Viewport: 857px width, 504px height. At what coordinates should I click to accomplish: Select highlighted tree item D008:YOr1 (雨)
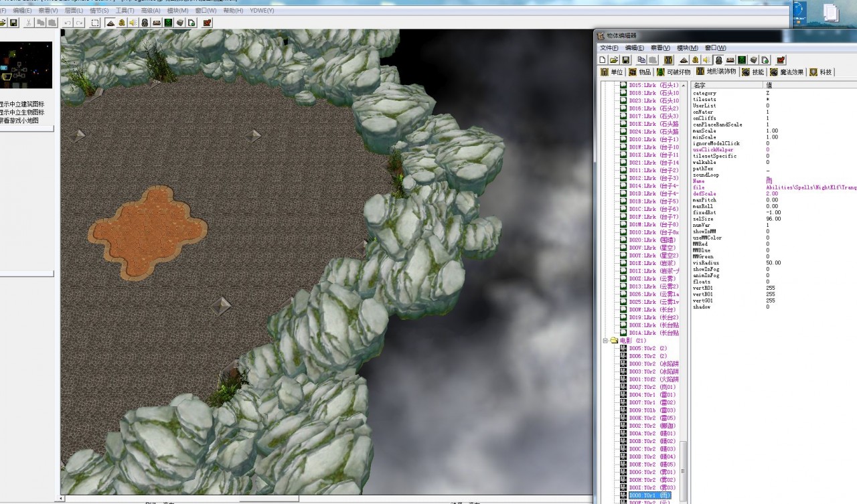649,496
